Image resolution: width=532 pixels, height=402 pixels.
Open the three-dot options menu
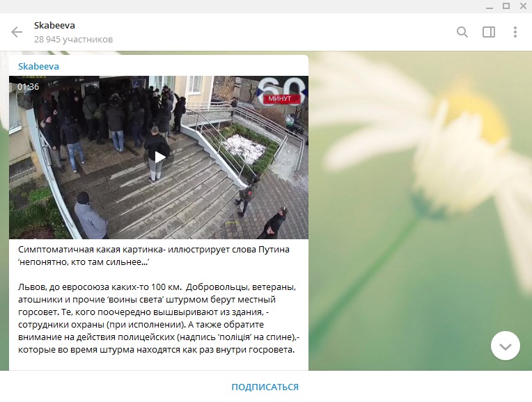[515, 32]
